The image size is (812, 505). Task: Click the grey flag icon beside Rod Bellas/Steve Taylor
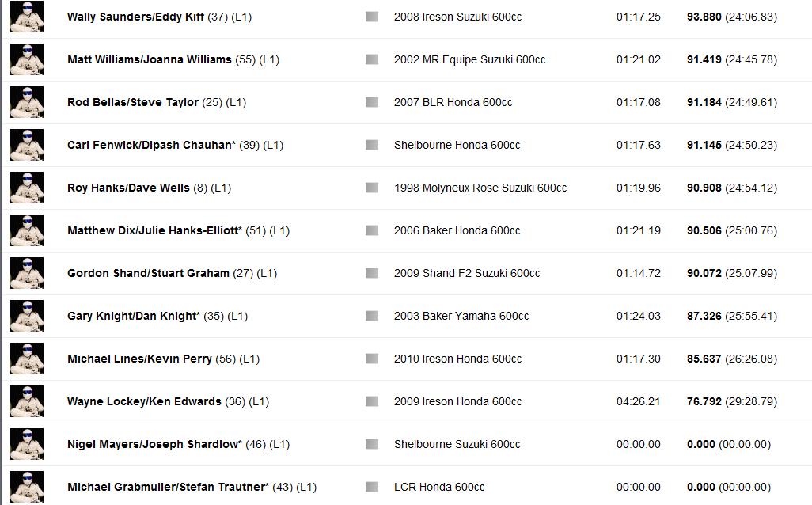(372, 102)
